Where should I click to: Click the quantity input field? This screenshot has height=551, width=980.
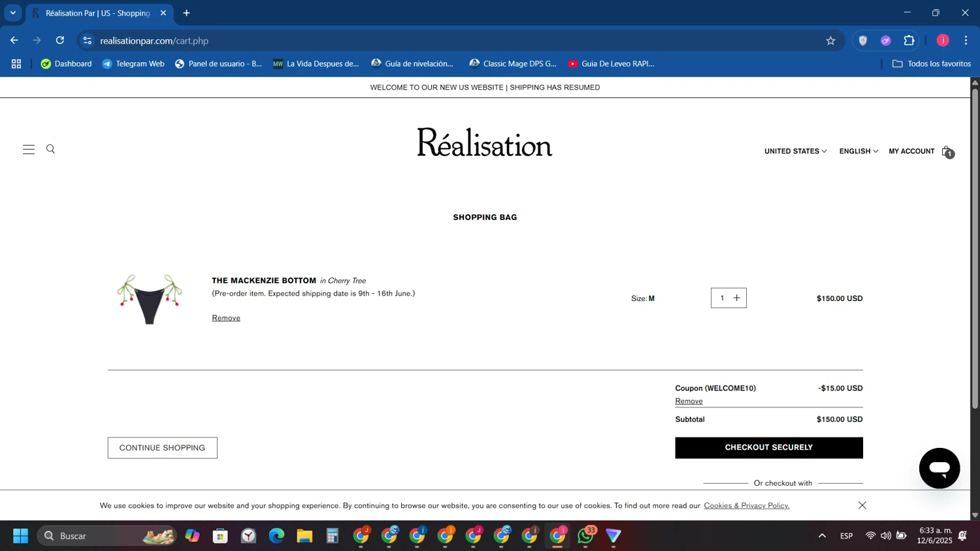[722, 298]
